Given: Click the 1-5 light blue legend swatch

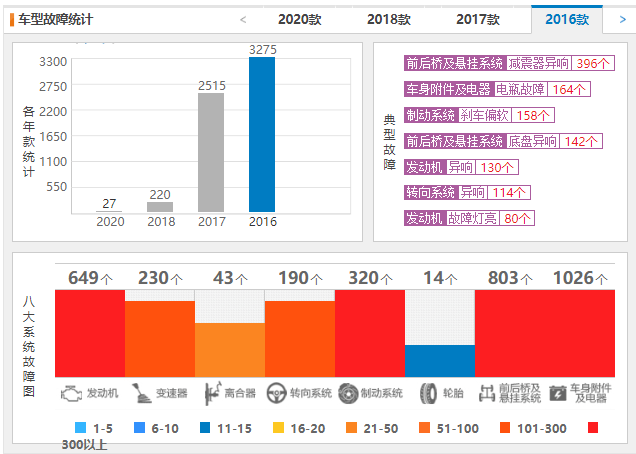Looking at the screenshot, I should [81, 428].
